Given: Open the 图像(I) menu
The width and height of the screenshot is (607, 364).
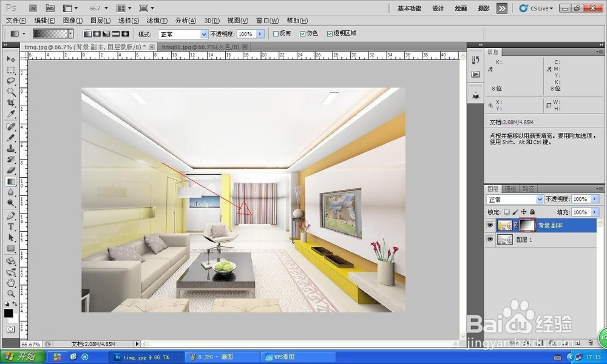Looking at the screenshot, I should tap(73, 21).
